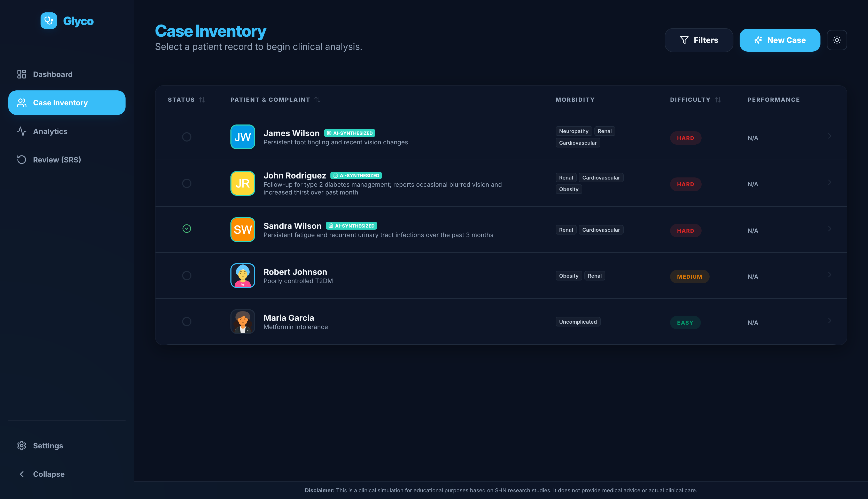The image size is (868, 499).
Task: Toggle Sandra Wilson's completed status check
Action: 187,229
